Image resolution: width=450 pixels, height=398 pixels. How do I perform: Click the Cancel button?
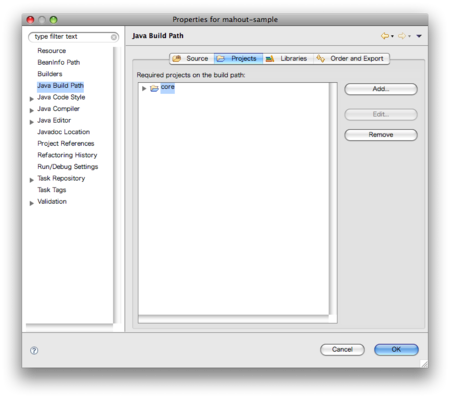(x=342, y=350)
